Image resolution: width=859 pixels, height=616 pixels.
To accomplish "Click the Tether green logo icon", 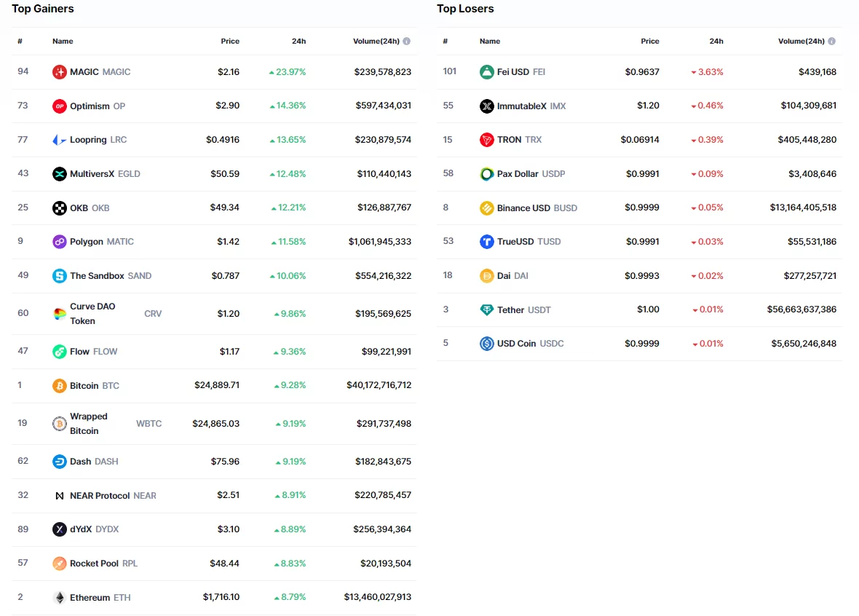I will pos(487,310).
